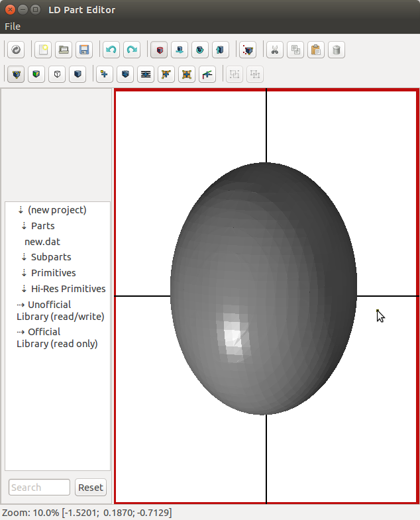The height and width of the screenshot is (520, 420).
Task: Open a file with the folder icon
Action: pyautogui.click(x=64, y=50)
